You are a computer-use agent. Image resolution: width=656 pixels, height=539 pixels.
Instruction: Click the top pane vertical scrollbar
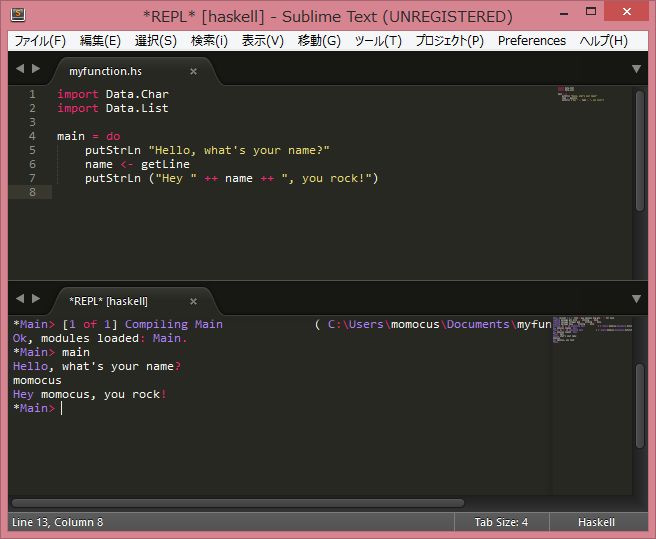pos(640,151)
